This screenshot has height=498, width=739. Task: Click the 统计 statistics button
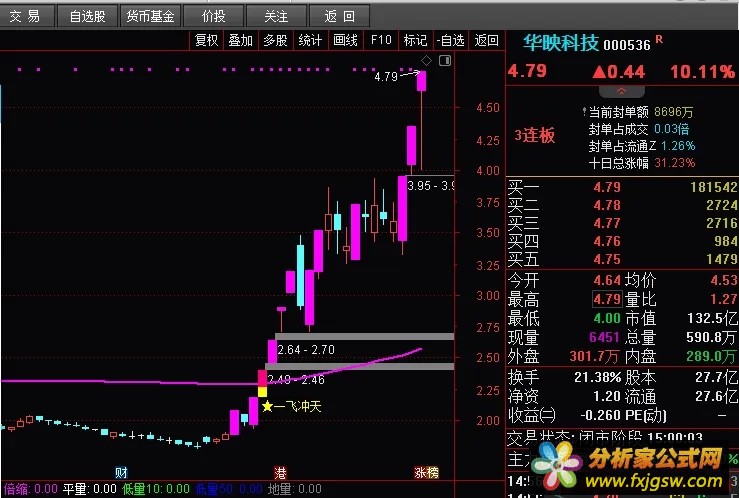pyautogui.click(x=310, y=41)
